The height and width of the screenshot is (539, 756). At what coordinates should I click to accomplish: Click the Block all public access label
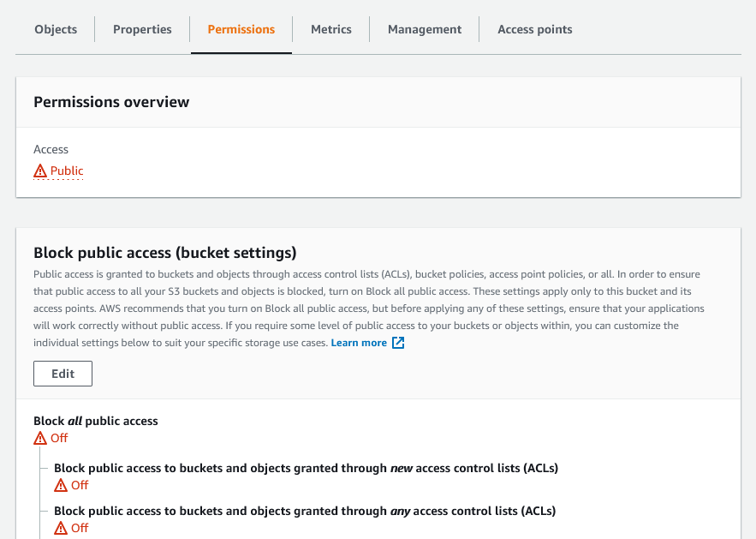(96, 421)
